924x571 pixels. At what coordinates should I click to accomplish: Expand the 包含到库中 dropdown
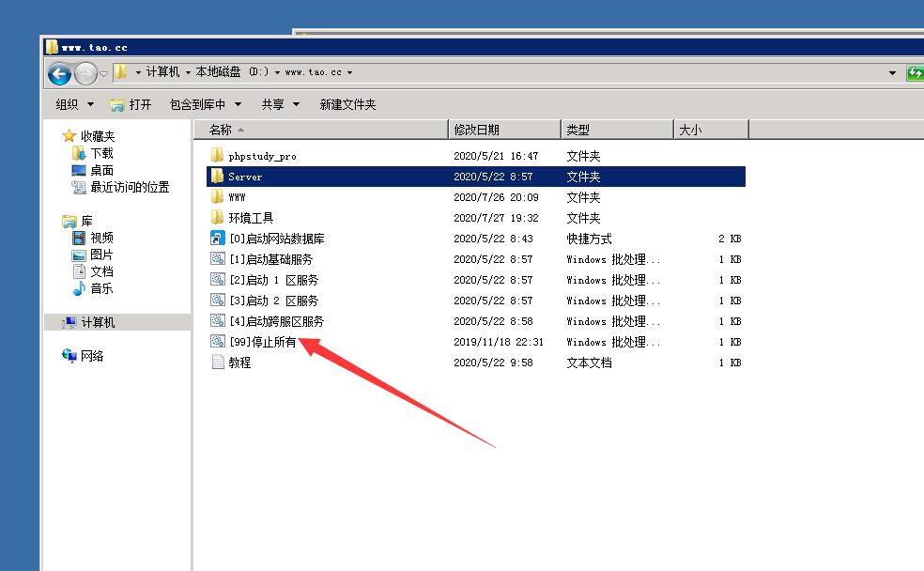pos(205,104)
